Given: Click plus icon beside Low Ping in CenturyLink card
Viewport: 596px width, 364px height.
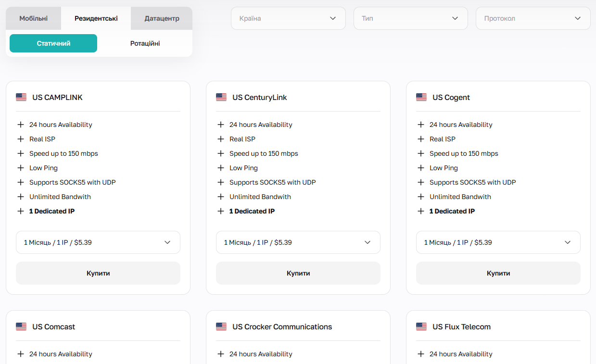Looking at the screenshot, I should point(220,168).
